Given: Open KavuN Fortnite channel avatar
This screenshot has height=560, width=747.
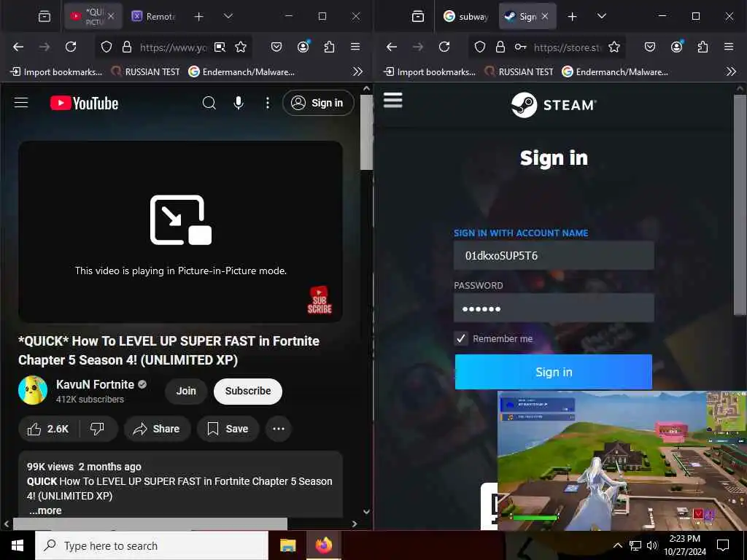Looking at the screenshot, I should pos(33,390).
